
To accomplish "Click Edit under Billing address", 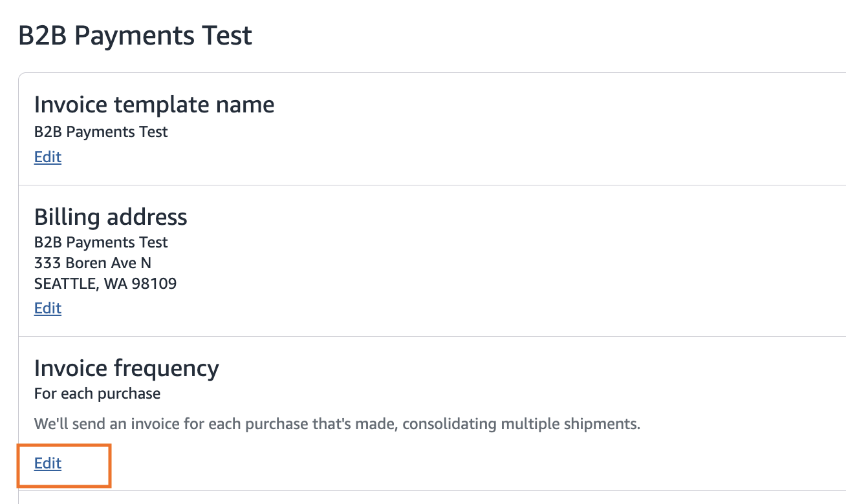I will (x=47, y=308).
